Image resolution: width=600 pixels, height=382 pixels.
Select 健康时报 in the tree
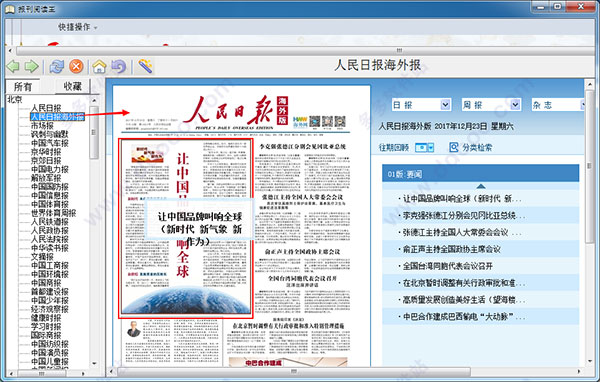pyautogui.click(x=46, y=318)
